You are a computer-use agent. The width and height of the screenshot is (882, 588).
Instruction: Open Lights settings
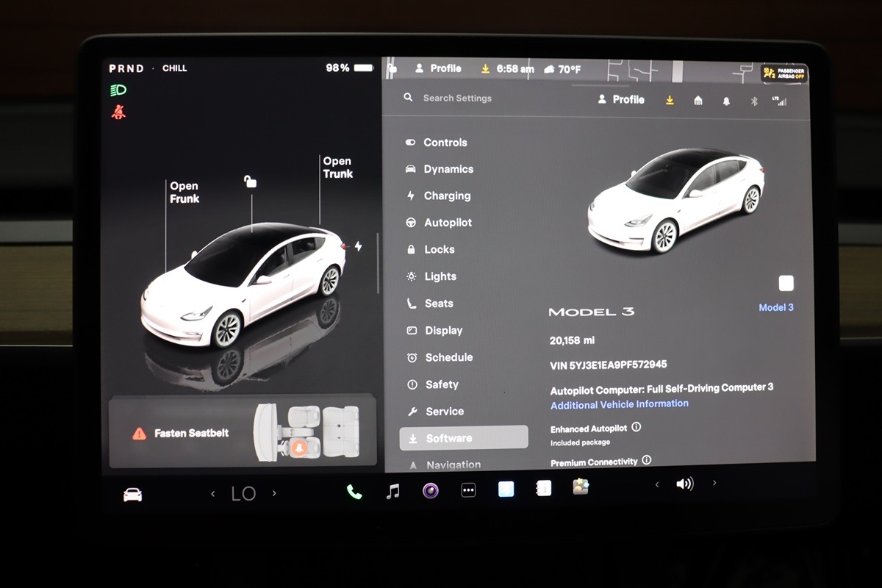[432, 276]
